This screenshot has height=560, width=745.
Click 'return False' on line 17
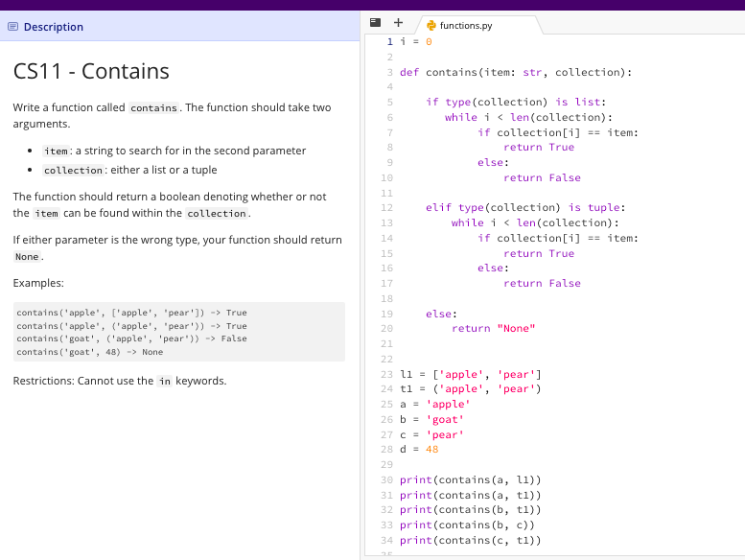click(542, 283)
